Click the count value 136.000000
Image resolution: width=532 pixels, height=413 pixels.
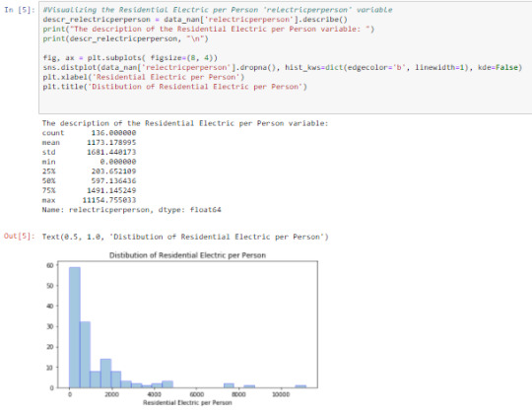[113, 133]
